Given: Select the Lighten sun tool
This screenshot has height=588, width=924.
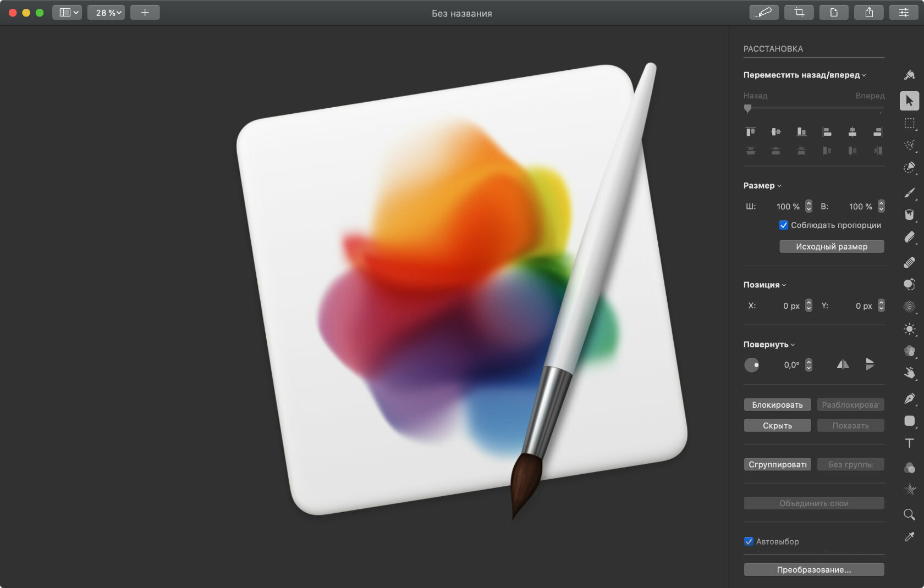Looking at the screenshot, I should point(909,329).
